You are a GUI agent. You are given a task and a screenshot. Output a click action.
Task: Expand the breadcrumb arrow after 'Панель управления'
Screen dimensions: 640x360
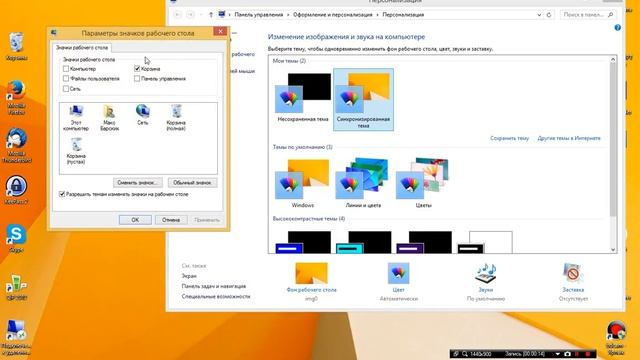tap(288, 15)
